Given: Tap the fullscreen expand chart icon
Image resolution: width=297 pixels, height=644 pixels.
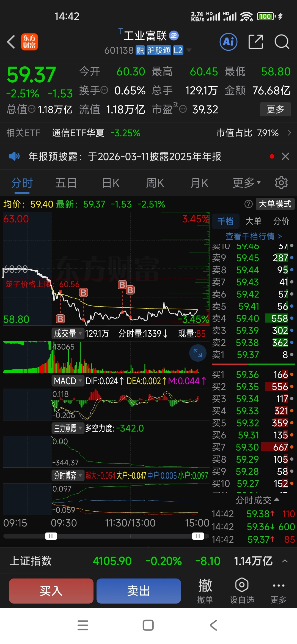Looking at the screenshot, I should pyautogui.click(x=198, y=353).
